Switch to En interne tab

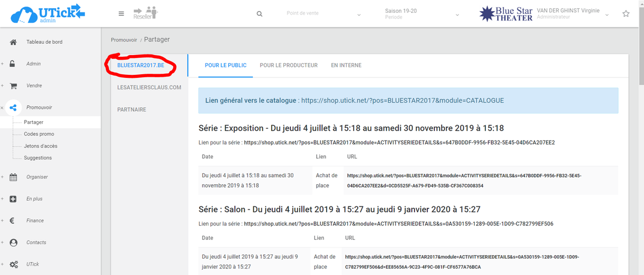(346, 66)
